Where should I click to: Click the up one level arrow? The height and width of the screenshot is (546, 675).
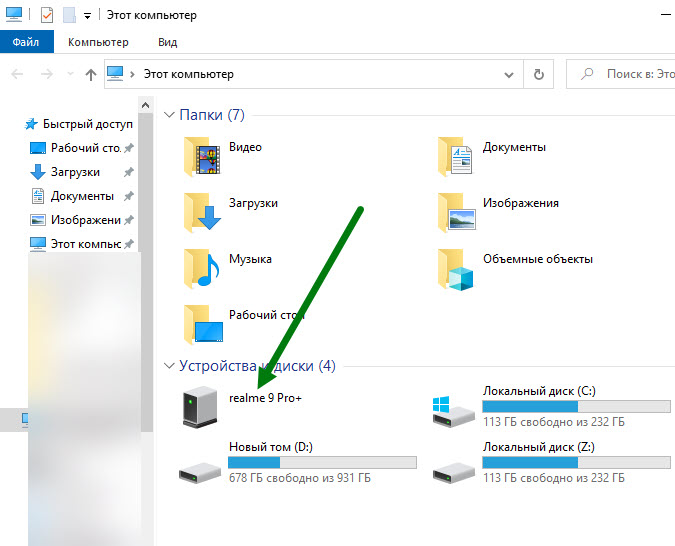(x=91, y=75)
